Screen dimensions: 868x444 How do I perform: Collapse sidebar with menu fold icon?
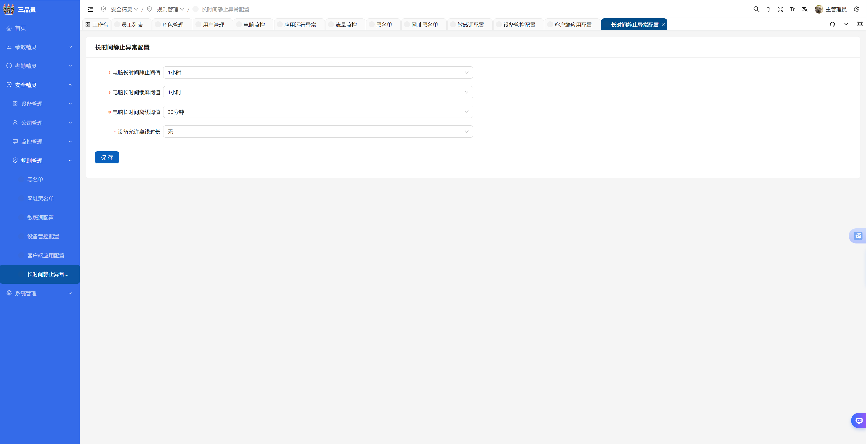click(x=91, y=9)
